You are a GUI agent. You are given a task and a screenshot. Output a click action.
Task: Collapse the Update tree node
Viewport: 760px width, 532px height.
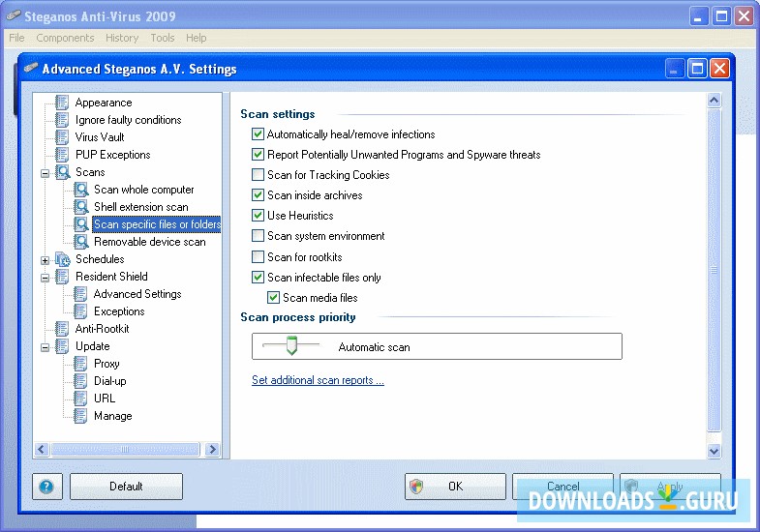pyautogui.click(x=46, y=347)
